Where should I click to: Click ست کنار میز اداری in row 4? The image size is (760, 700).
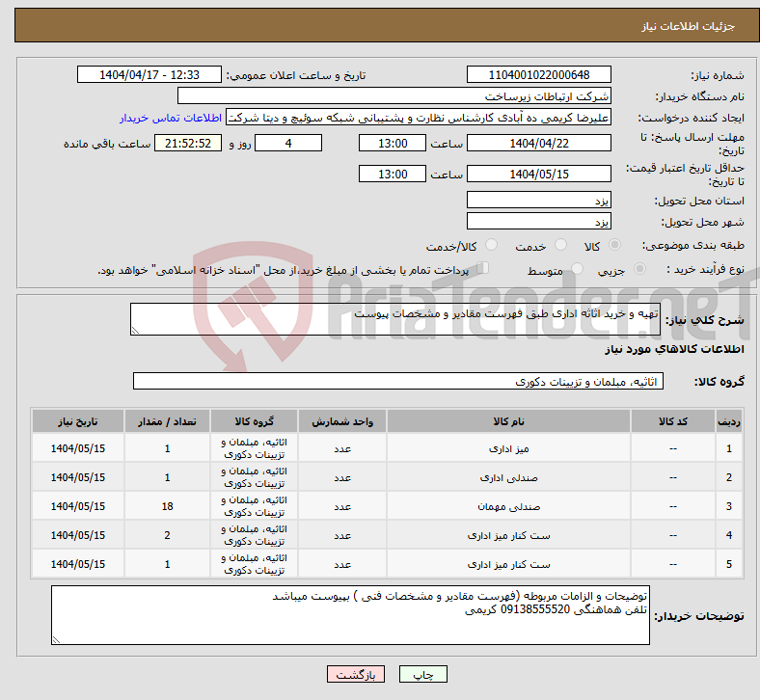tap(509, 536)
